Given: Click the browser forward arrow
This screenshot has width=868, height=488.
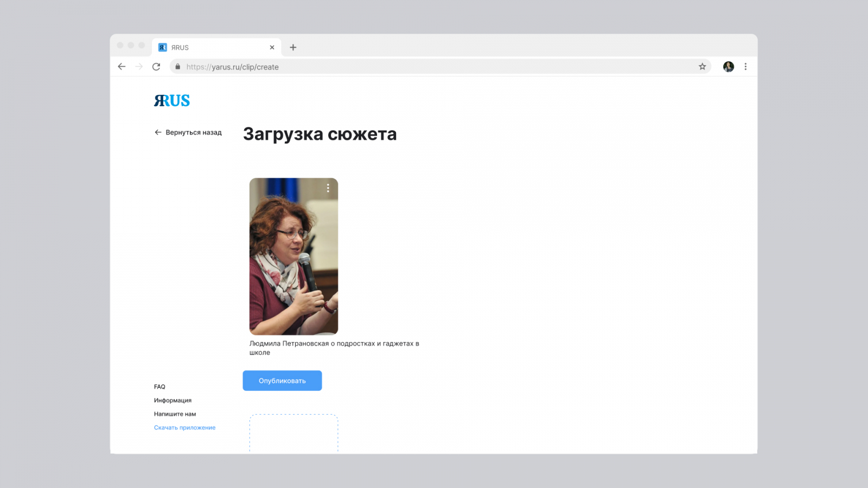Looking at the screenshot, I should click(139, 67).
